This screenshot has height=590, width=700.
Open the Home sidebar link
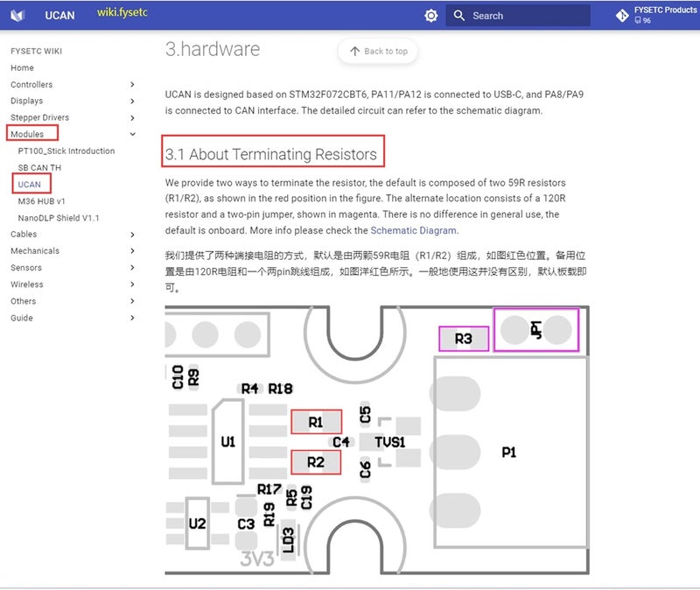pyautogui.click(x=23, y=68)
